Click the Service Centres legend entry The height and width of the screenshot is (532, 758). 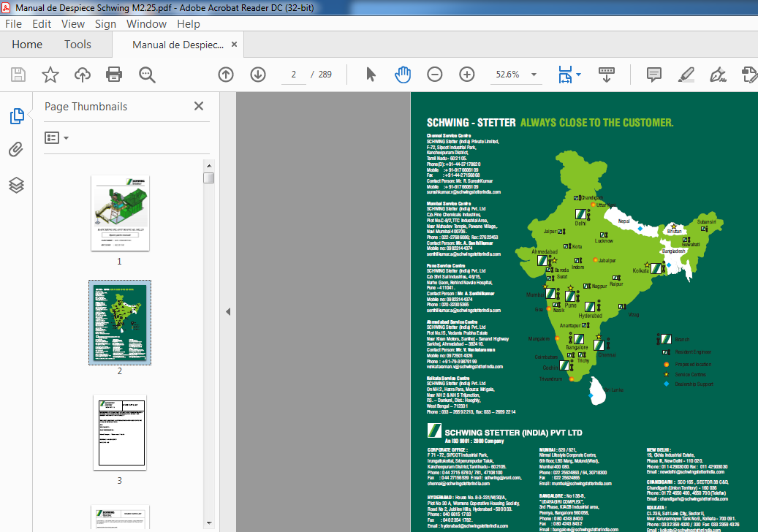[x=690, y=374]
